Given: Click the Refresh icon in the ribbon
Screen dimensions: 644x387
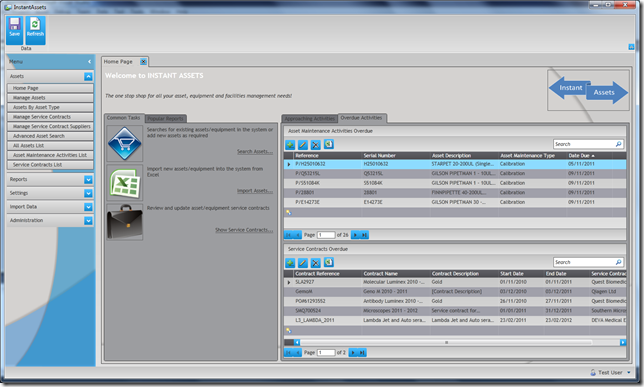Looking at the screenshot, I should tap(35, 30).
